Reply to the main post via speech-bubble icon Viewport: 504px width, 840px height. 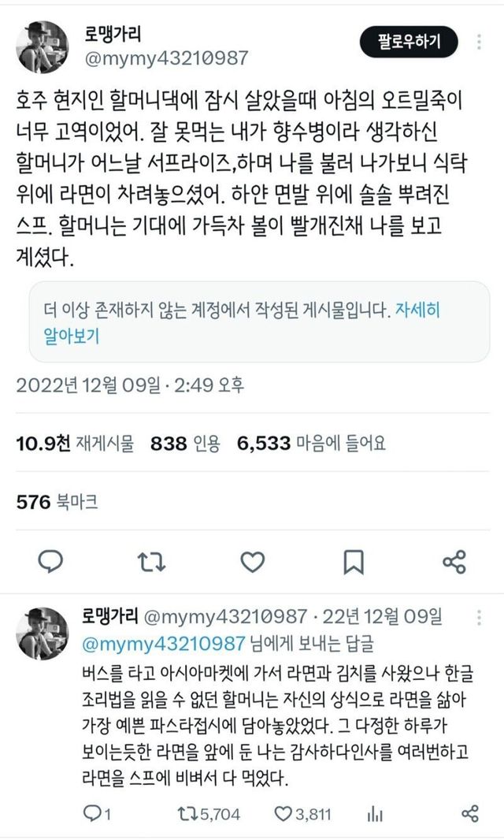point(50,562)
